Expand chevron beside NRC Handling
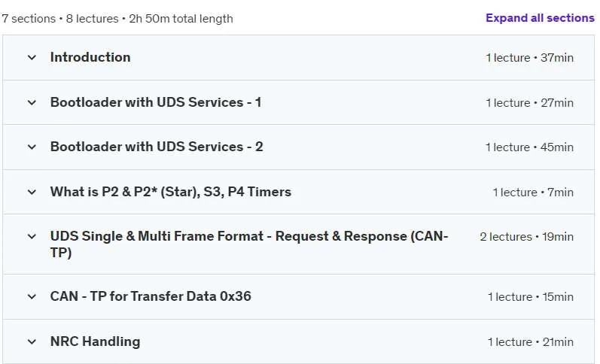Image resolution: width=600 pixels, height=364 pixels. coord(32,341)
